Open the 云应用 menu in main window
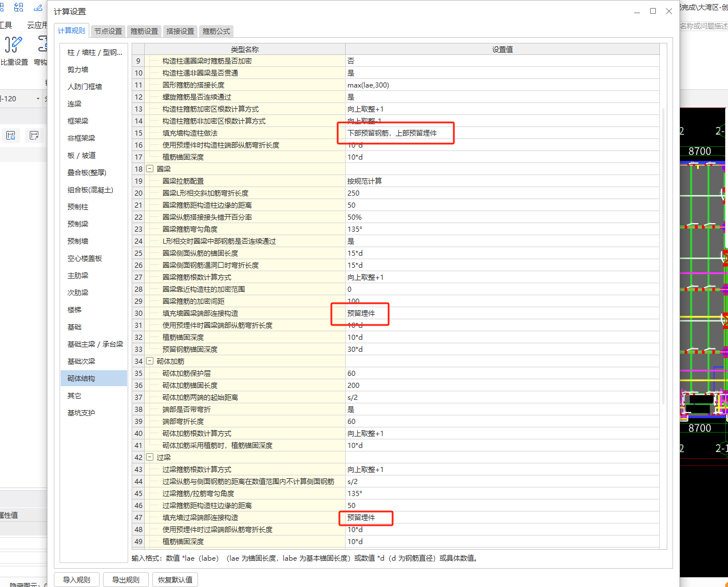 click(x=37, y=25)
